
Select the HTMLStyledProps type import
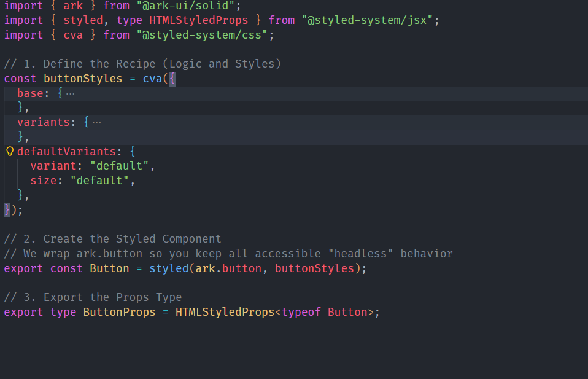pyautogui.click(x=198, y=20)
